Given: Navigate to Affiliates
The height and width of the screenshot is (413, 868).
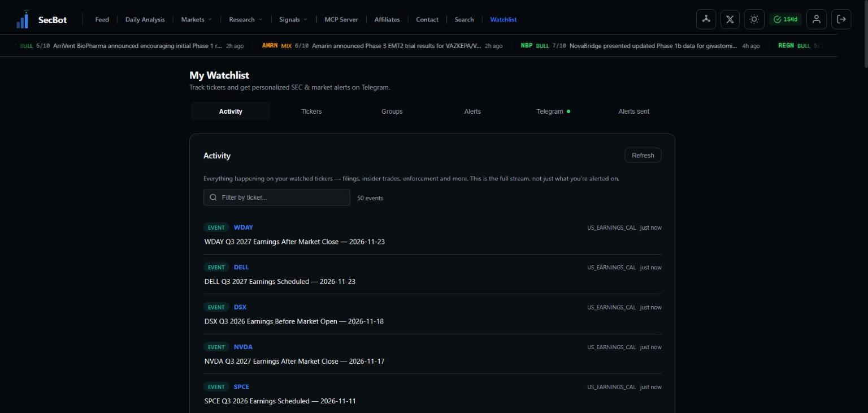Looking at the screenshot, I should [x=387, y=19].
